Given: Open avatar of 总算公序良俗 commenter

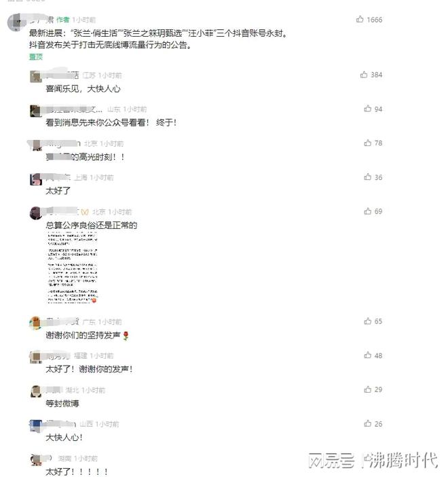Looking at the screenshot, I should click(x=36, y=213).
